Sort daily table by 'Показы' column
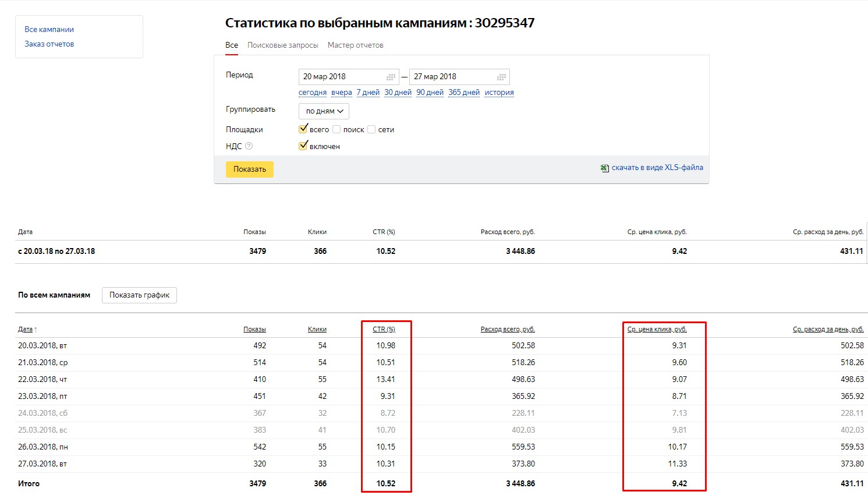The image size is (868, 495). point(254,330)
